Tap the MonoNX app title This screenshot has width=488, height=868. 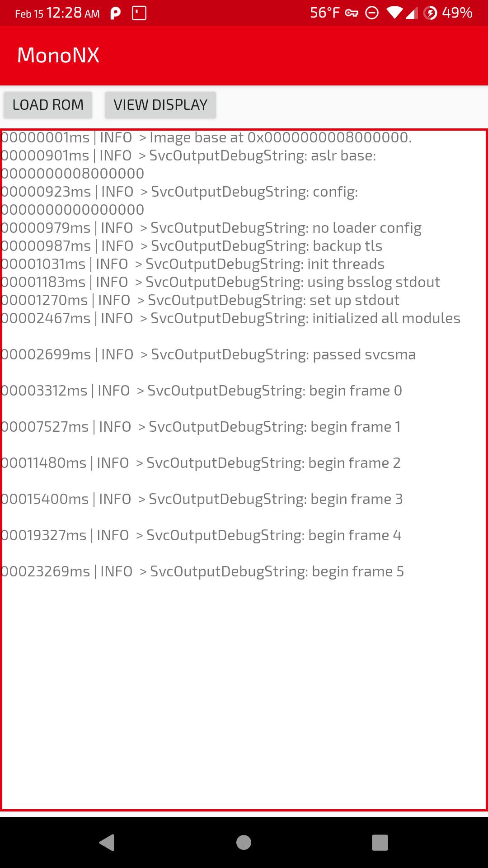[x=58, y=55]
